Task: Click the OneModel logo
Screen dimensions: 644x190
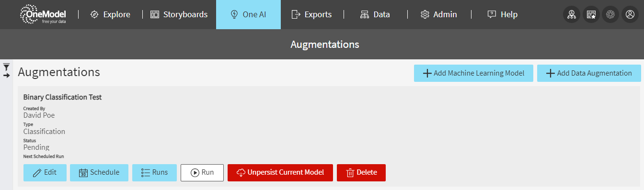Action: [x=43, y=14]
